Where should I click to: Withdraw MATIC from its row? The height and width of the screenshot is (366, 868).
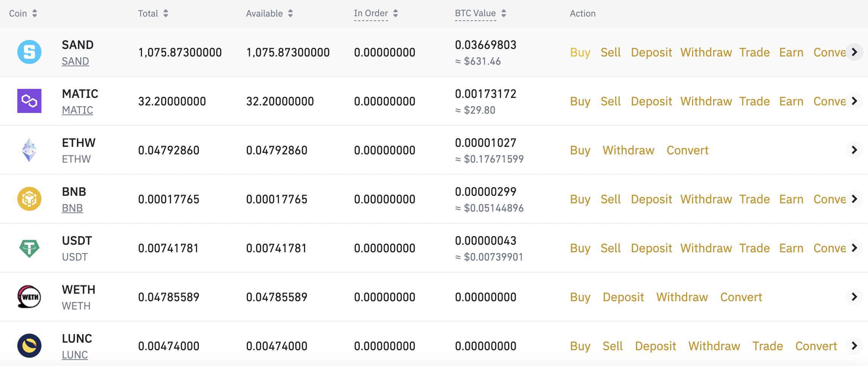[706, 101]
